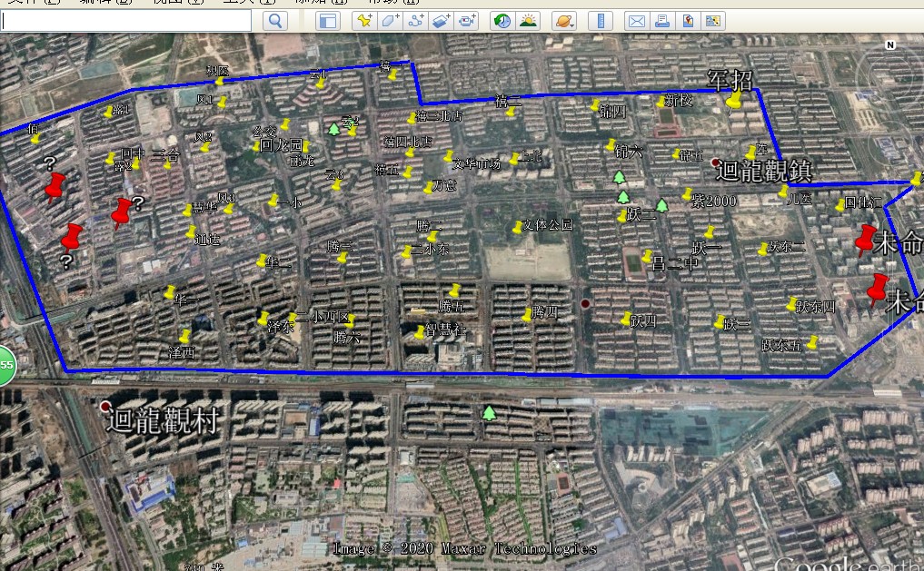
Task: Click the Save Image toolbar icon
Action: [x=713, y=21]
